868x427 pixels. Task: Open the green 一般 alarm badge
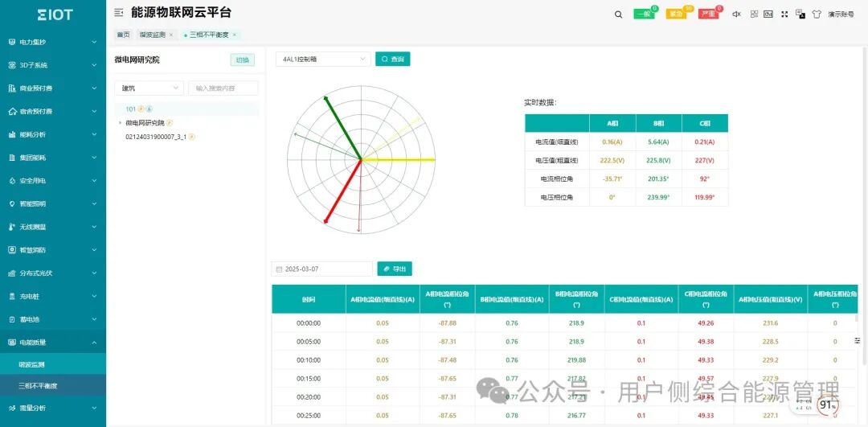click(x=644, y=14)
